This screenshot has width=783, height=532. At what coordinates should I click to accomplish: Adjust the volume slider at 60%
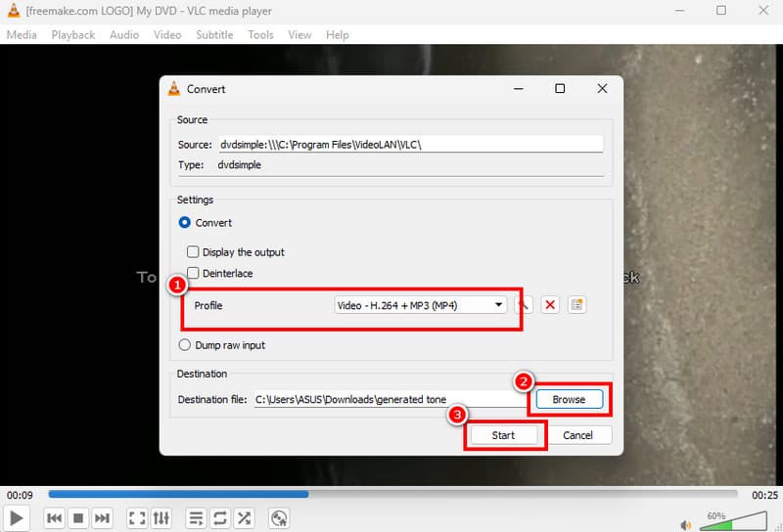coord(733,521)
